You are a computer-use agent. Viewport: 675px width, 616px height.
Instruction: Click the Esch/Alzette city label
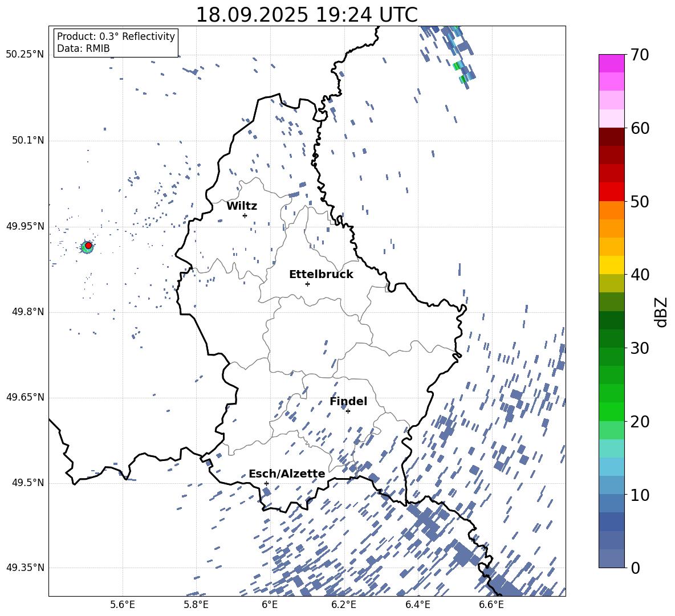point(287,474)
